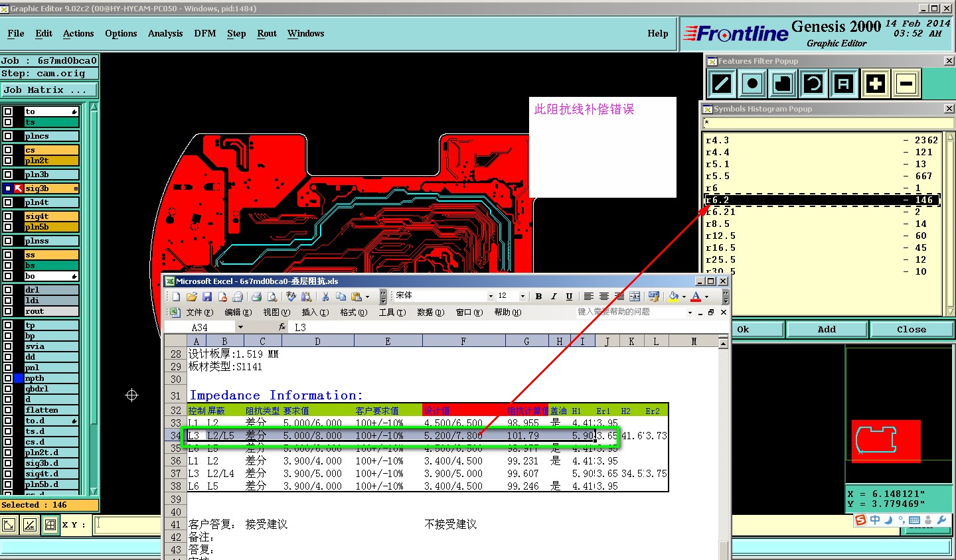Image resolution: width=956 pixels, height=560 pixels.
Task: Click the grid icon beside X Y
Action: pyautogui.click(x=50, y=525)
